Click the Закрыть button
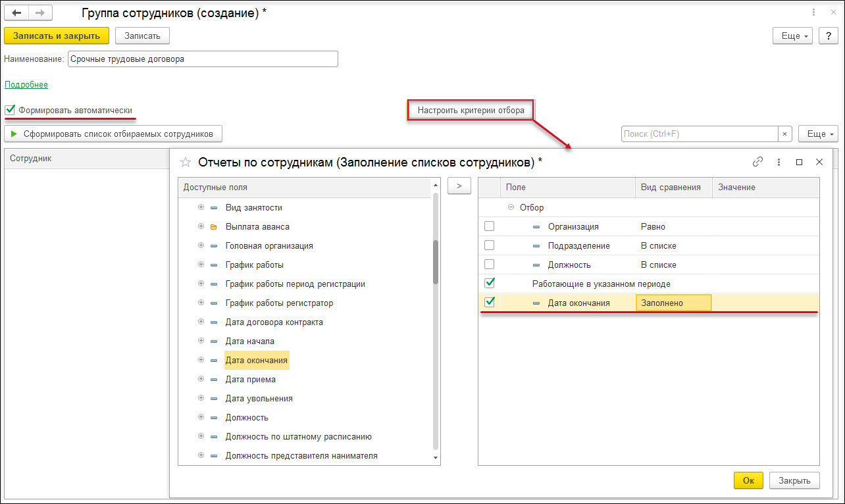Screen dimensions: 845x504 pyautogui.click(x=794, y=480)
